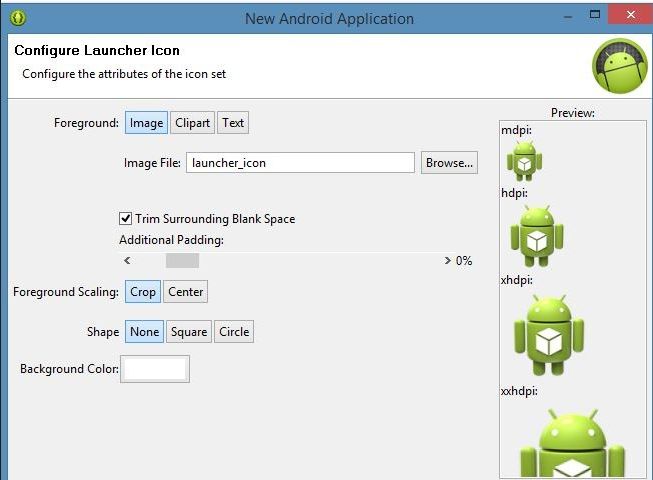Open the Background Color picker swatch
The width and height of the screenshot is (653, 480).
[x=155, y=369]
